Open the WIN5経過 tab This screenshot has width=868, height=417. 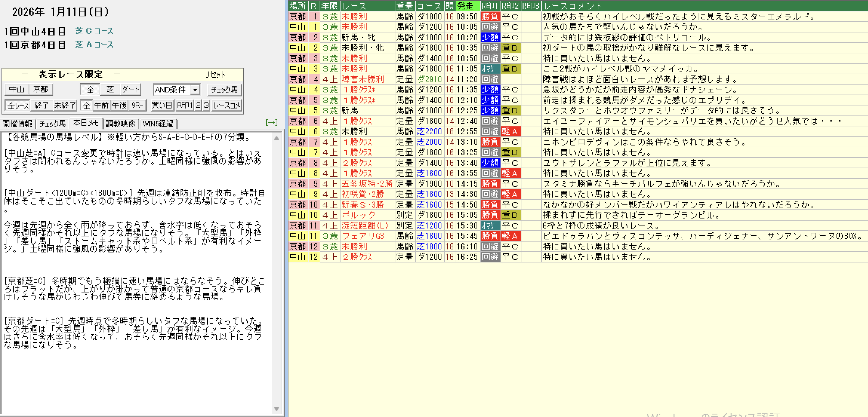(158, 124)
